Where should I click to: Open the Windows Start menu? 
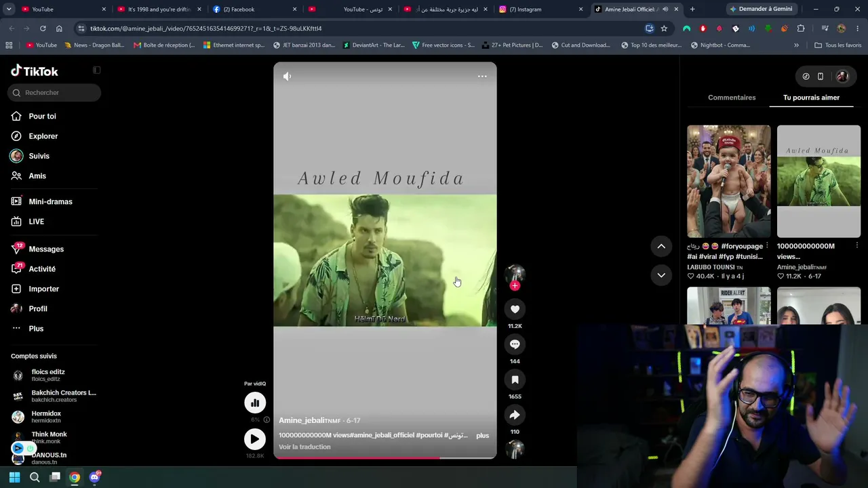(14, 477)
